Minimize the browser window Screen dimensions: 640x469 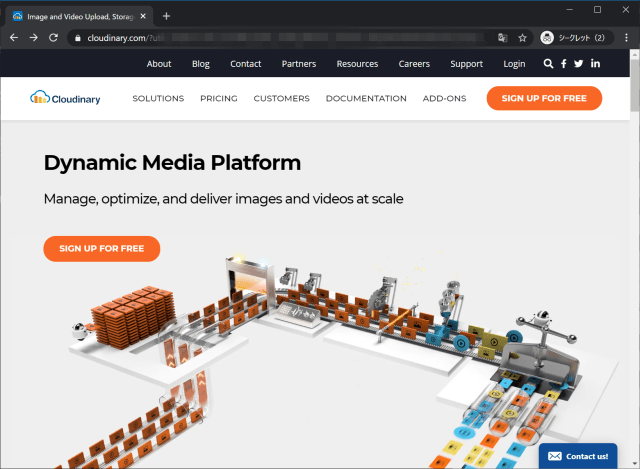(570, 9)
